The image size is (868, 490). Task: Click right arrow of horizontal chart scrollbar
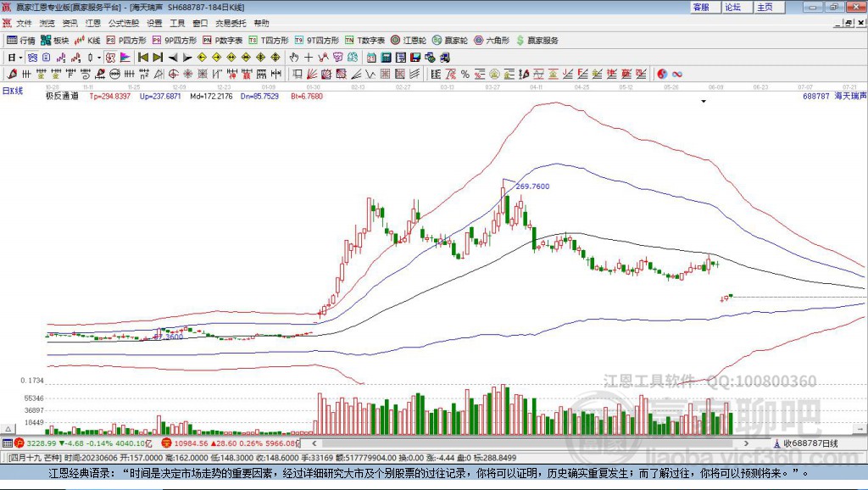(746, 443)
